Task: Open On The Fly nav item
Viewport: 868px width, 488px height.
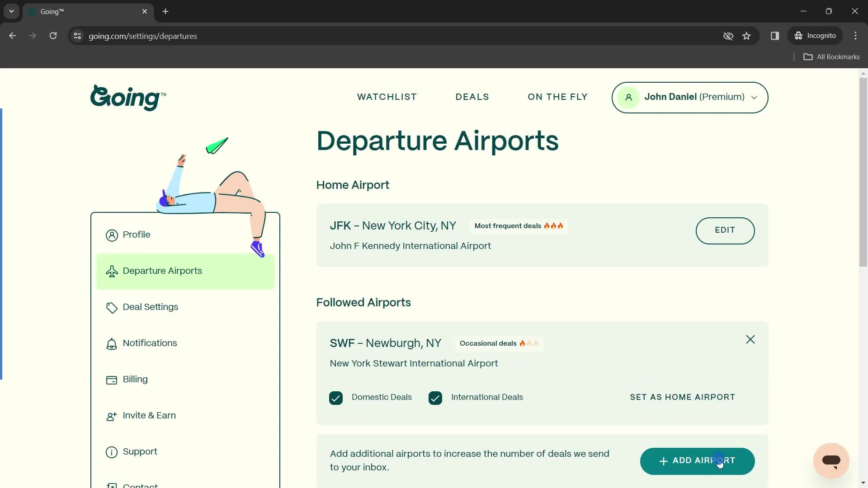Action: pos(557,97)
